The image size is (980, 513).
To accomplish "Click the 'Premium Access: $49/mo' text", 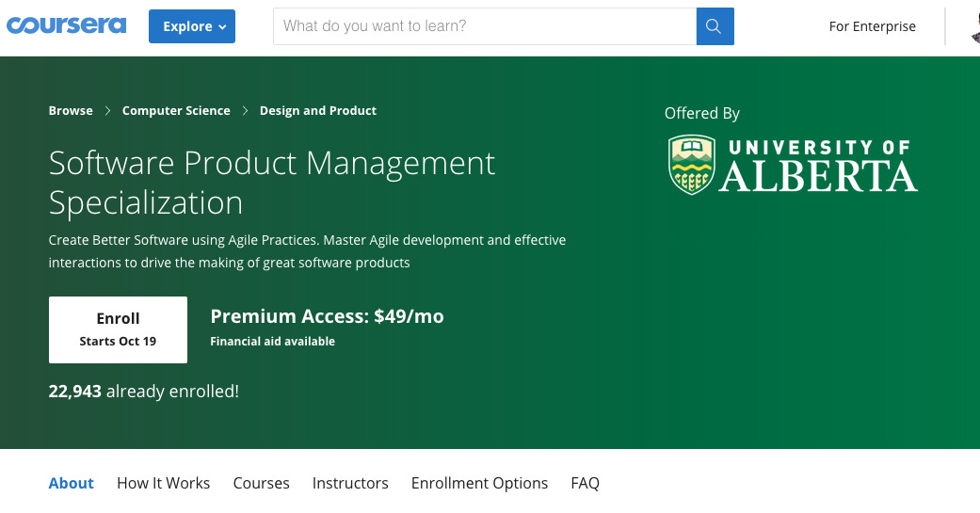I will tap(327, 316).
